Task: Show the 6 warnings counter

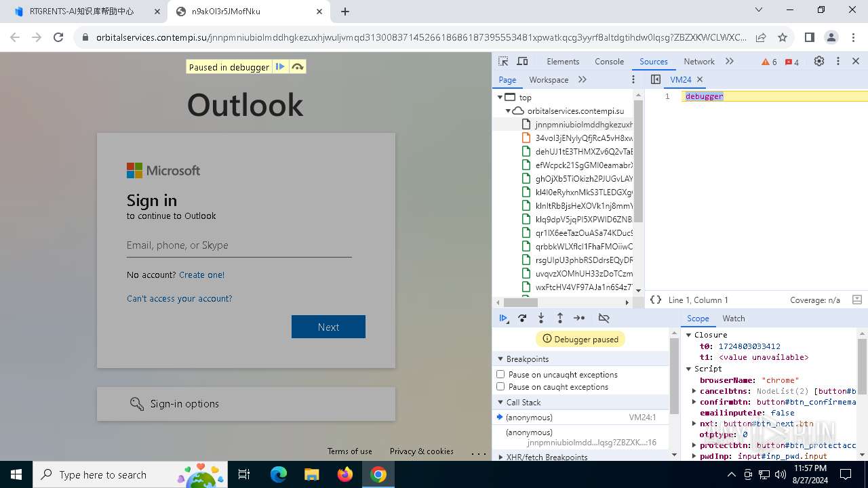Action: (770, 62)
